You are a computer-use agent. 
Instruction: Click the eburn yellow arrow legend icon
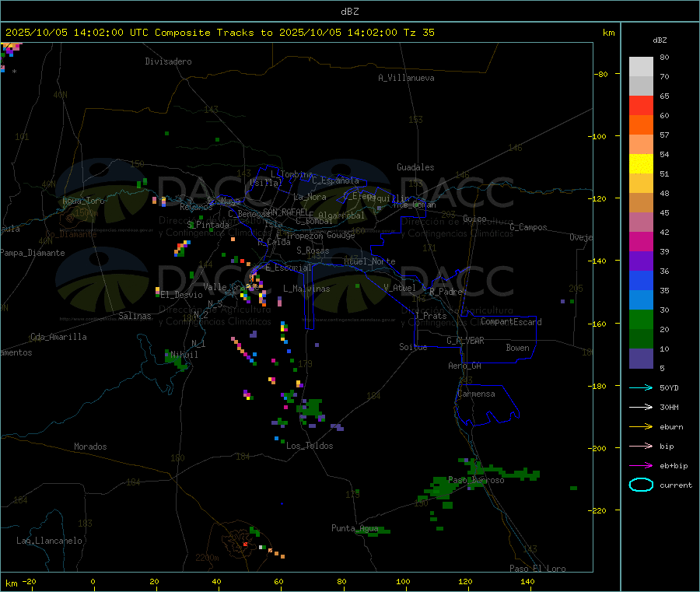[641, 426]
